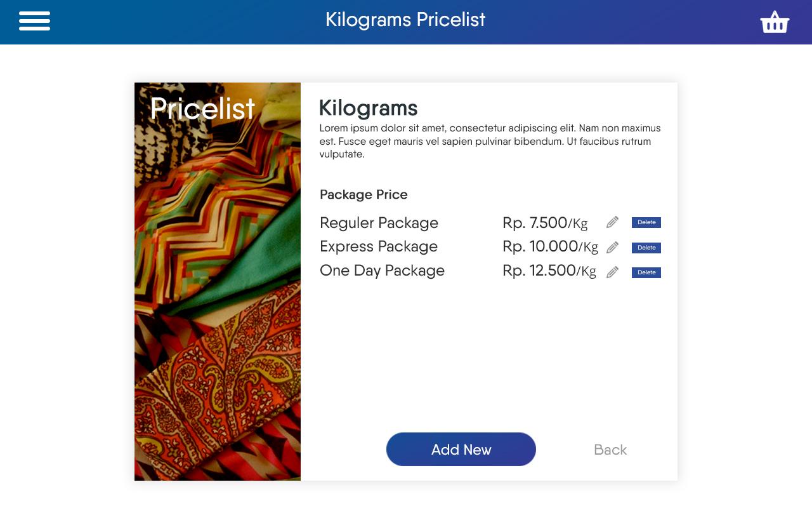812x508 pixels.
Task: Click the Kilograms Pricelist header title
Action: [405, 20]
